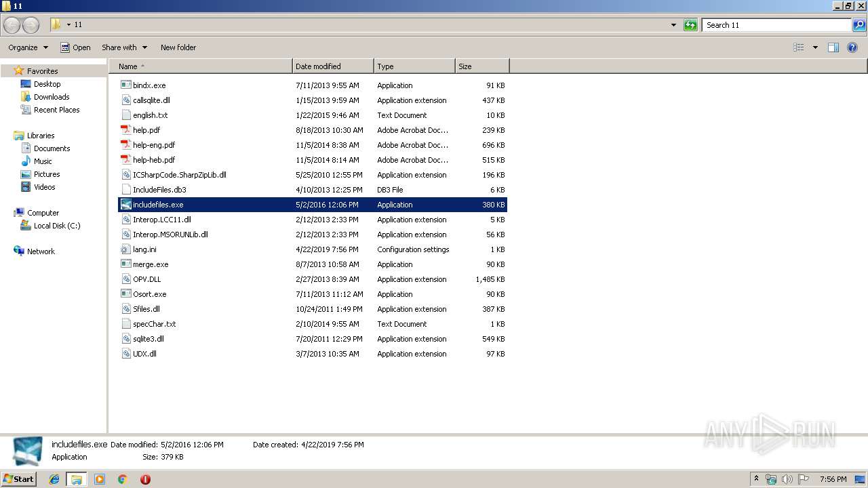Image resolution: width=868 pixels, height=488 pixels.
Task: Select the specChar.txt file name
Action: (x=155, y=324)
